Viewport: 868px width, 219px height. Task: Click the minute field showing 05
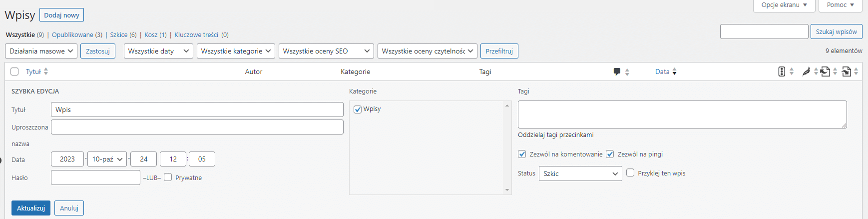coord(202,159)
